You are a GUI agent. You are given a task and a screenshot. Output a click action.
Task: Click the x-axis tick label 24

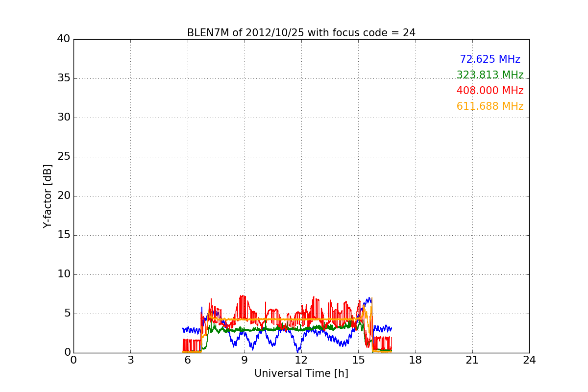(x=529, y=360)
